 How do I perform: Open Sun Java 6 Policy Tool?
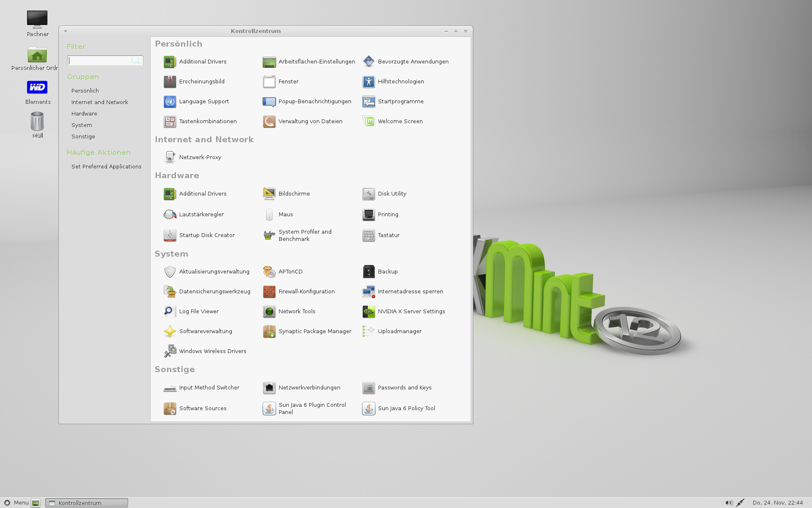(x=406, y=408)
